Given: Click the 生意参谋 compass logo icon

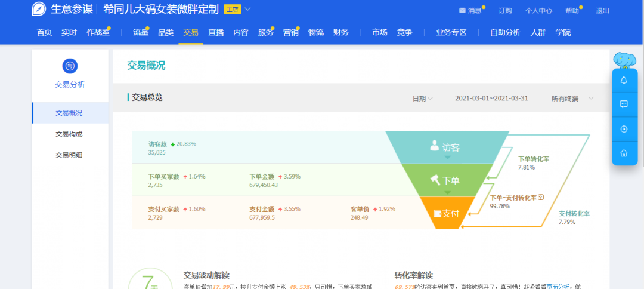Looking at the screenshot, I should pyautogui.click(x=39, y=9).
